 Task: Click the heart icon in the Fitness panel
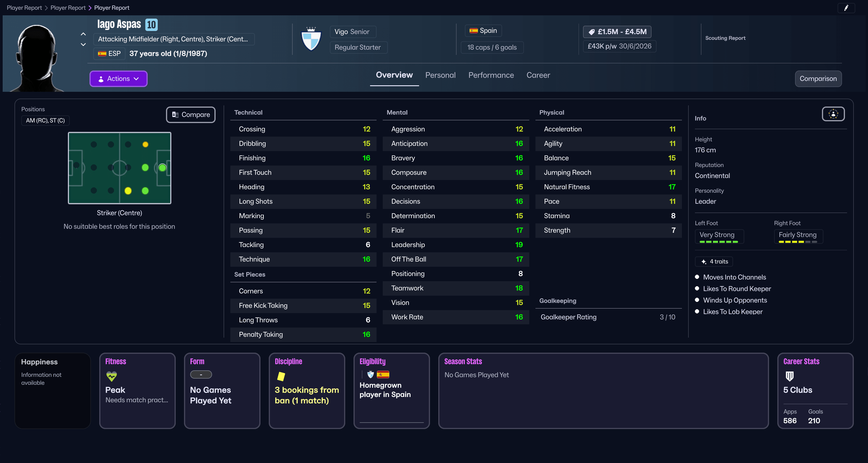(x=111, y=377)
